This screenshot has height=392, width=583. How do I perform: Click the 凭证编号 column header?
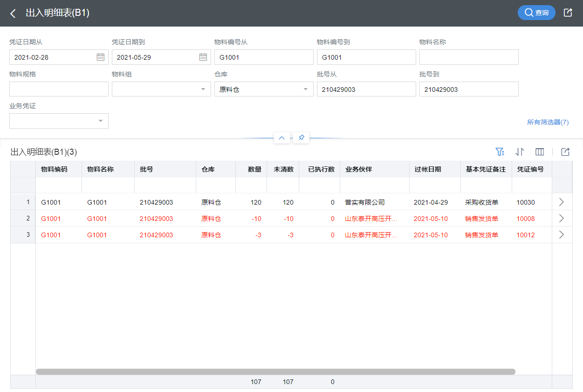[532, 169]
